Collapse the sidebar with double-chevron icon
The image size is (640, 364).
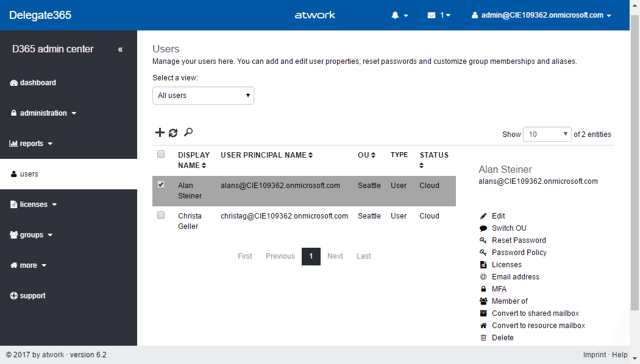pyautogui.click(x=120, y=49)
